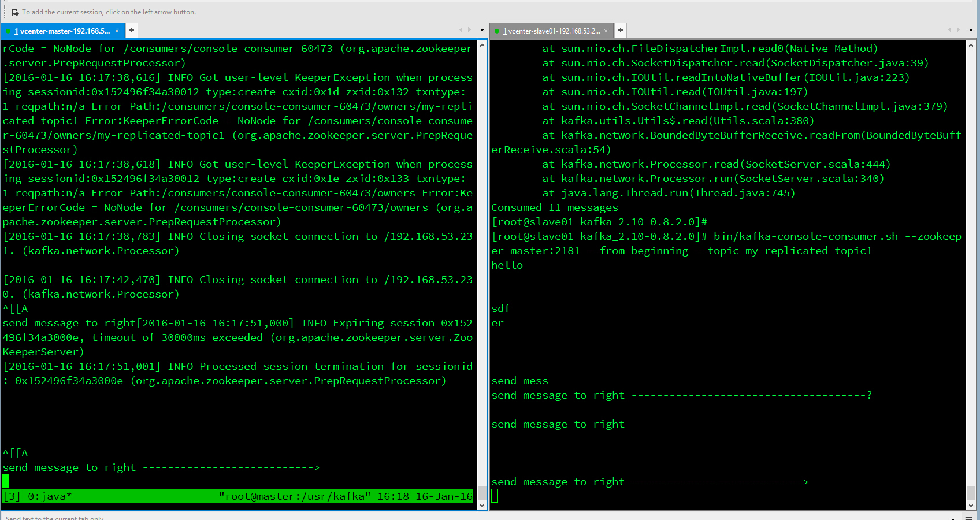
Task: Open the tab list dropdown of left pane
Action: (x=482, y=31)
